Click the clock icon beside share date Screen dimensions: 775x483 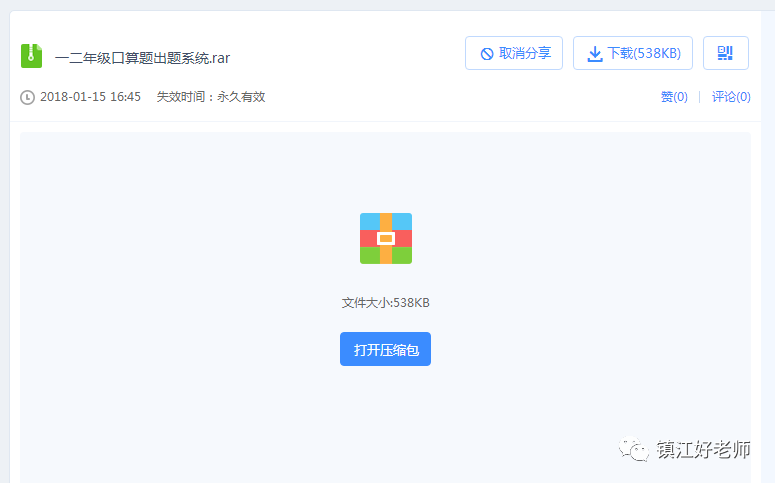(x=28, y=97)
